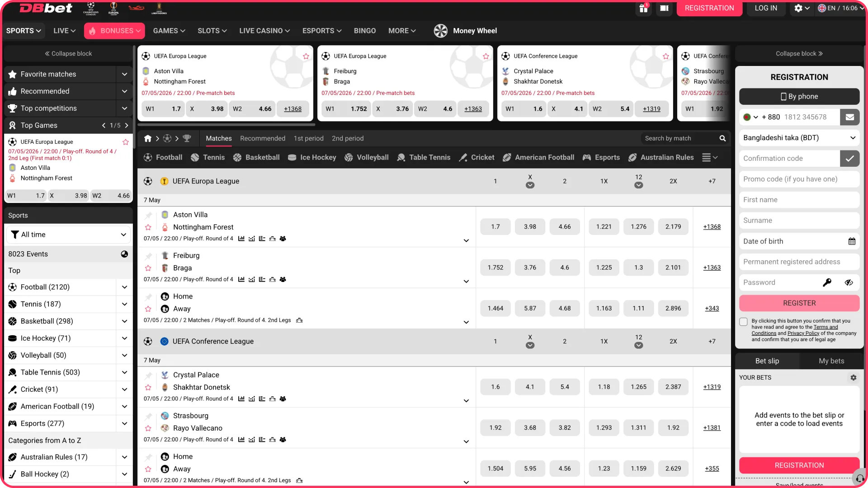Image resolution: width=868 pixels, height=488 pixels.
Task: Open the Privacy Policy link
Action: [803, 333]
